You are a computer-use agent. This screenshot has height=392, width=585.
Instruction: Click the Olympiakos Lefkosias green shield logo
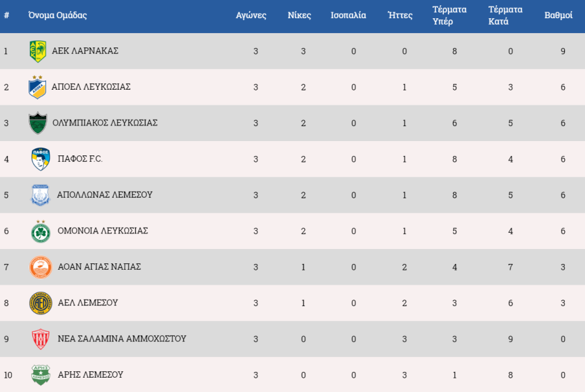point(38,123)
